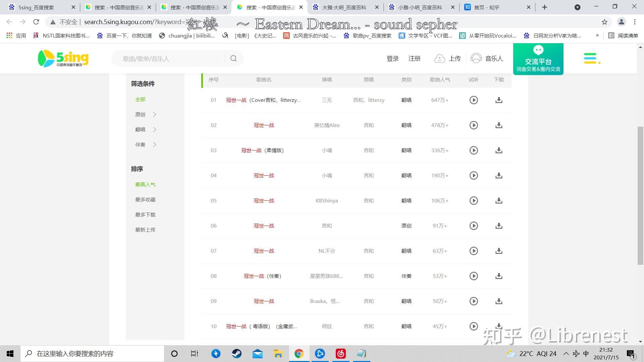Sort results by 最新上传
Image resolution: width=644 pixels, height=362 pixels.
point(145,230)
